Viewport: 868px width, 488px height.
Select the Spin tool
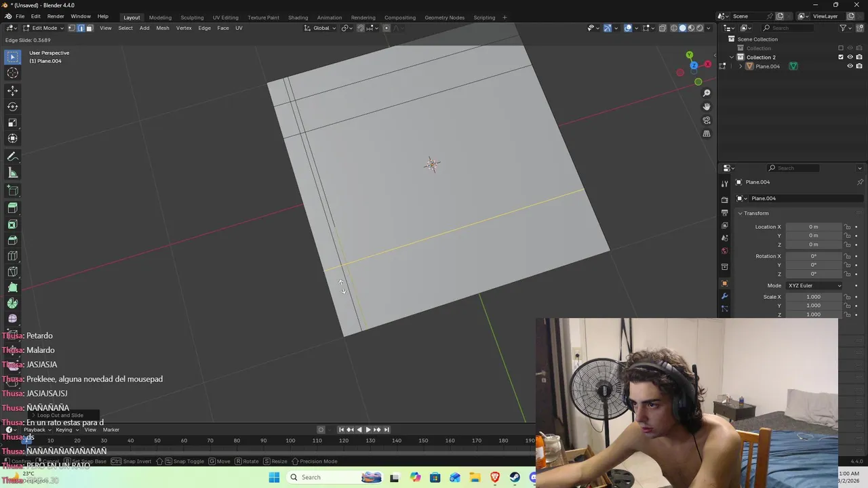13,304
